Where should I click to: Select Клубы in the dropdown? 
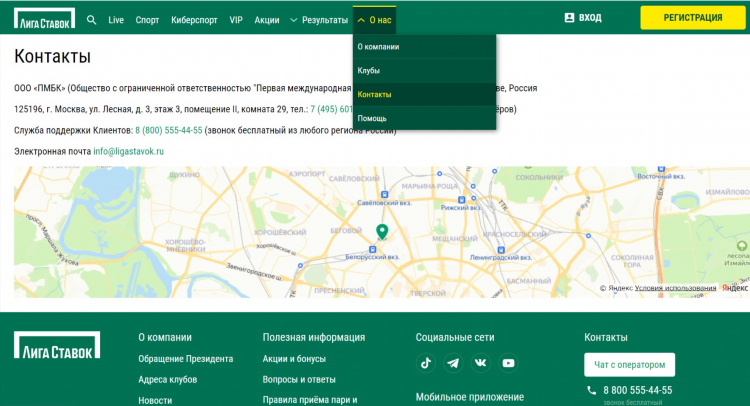[424, 71]
